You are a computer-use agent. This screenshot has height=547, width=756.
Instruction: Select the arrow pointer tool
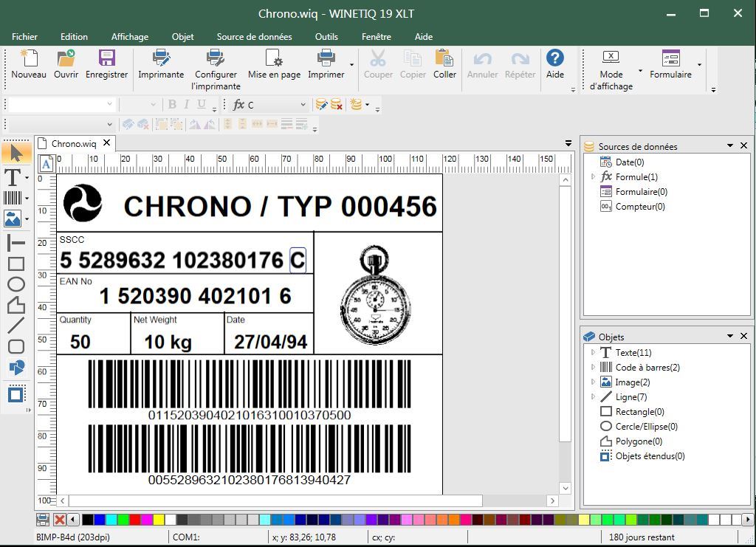click(x=16, y=154)
